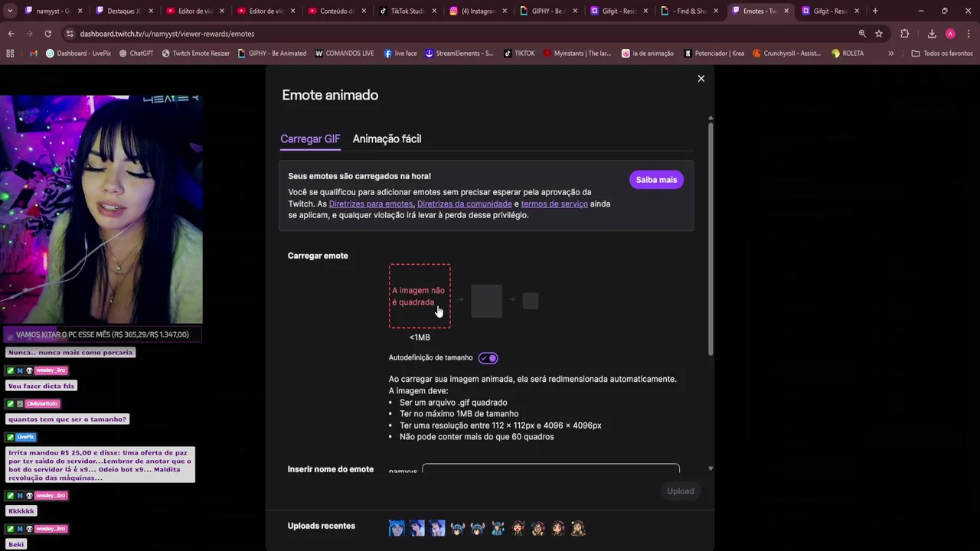The width and height of the screenshot is (980, 551).
Task: Open browser downloads icon
Action: click(932, 34)
